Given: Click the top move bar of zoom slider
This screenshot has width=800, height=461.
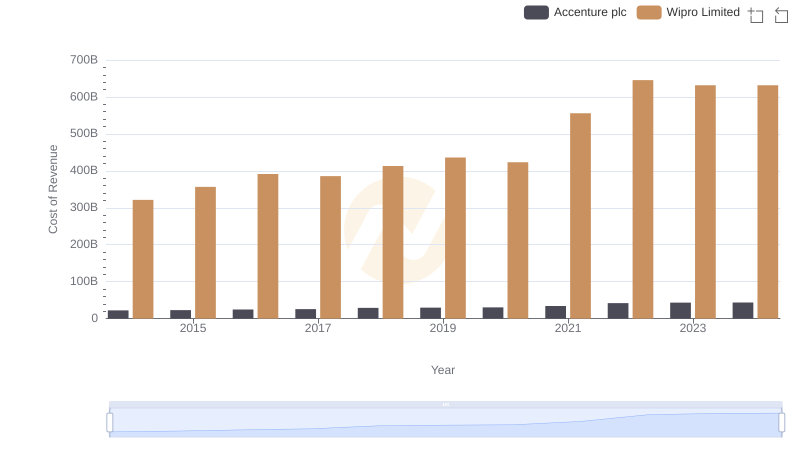Looking at the screenshot, I should [445, 404].
